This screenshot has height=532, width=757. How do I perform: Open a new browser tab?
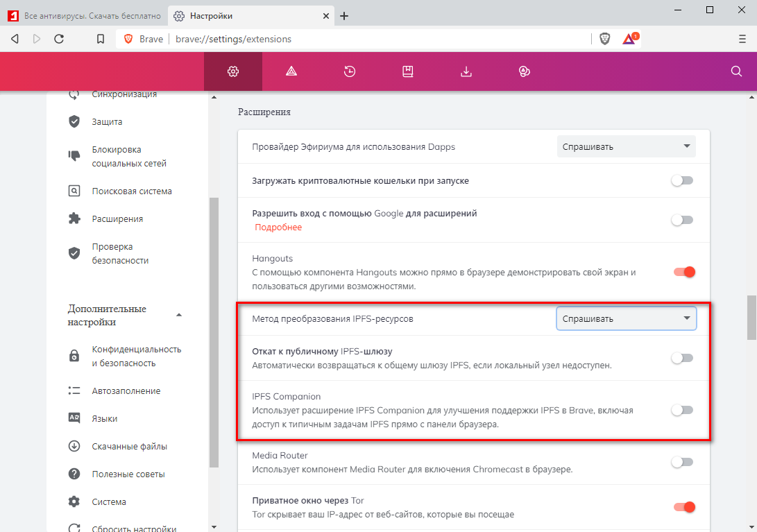[343, 16]
